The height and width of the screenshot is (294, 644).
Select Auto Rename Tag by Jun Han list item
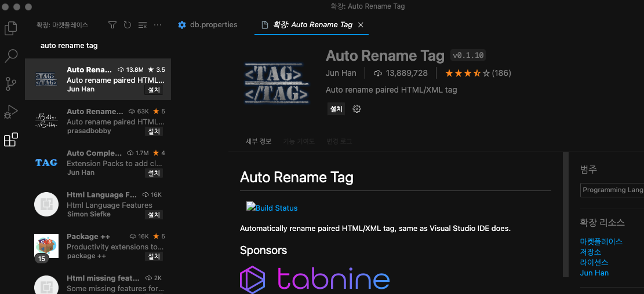click(98, 79)
